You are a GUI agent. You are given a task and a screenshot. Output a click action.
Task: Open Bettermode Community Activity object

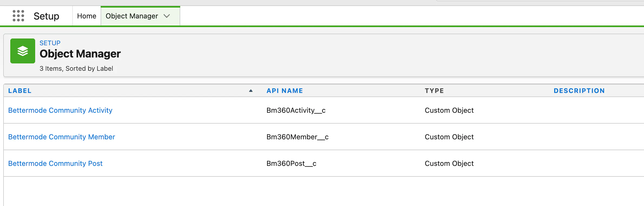[60, 110]
